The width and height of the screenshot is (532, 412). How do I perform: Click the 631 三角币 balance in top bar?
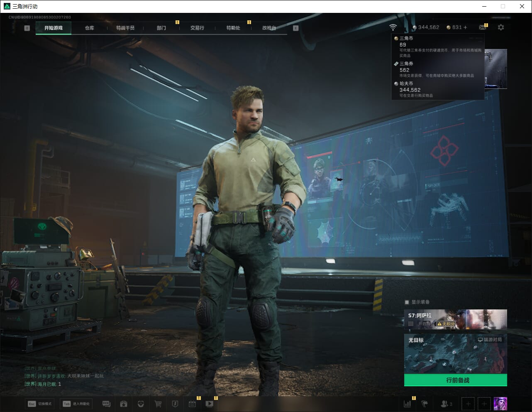(454, 27)
